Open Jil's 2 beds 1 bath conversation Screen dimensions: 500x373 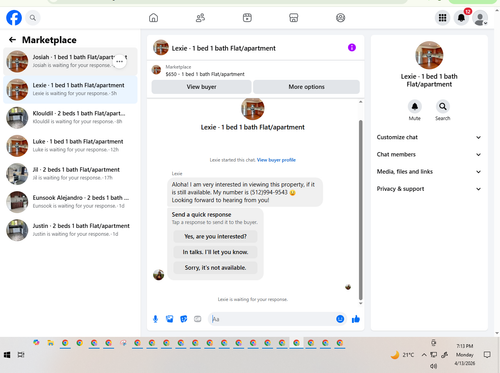pyautogui.click(x=70, y=174)
